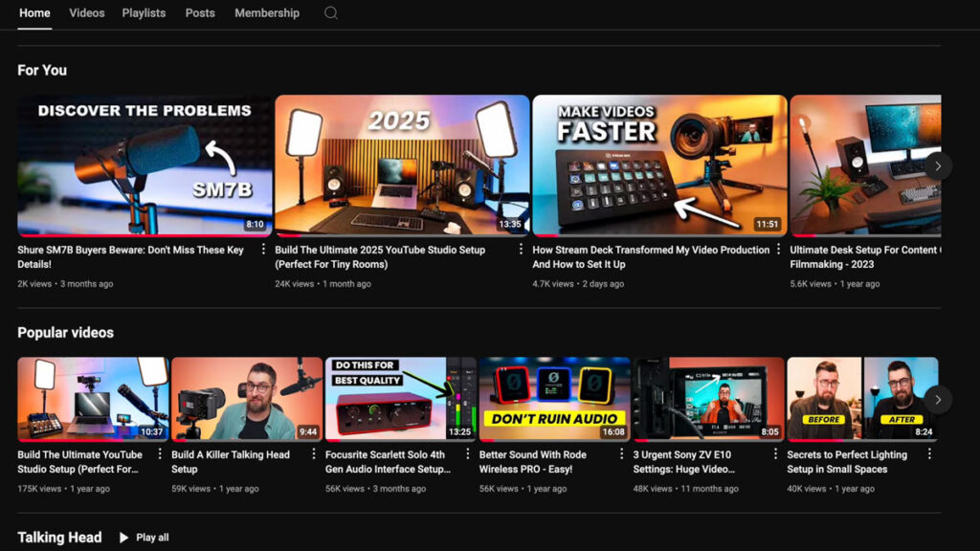Switch to the Videos tab

pos(87,13)
